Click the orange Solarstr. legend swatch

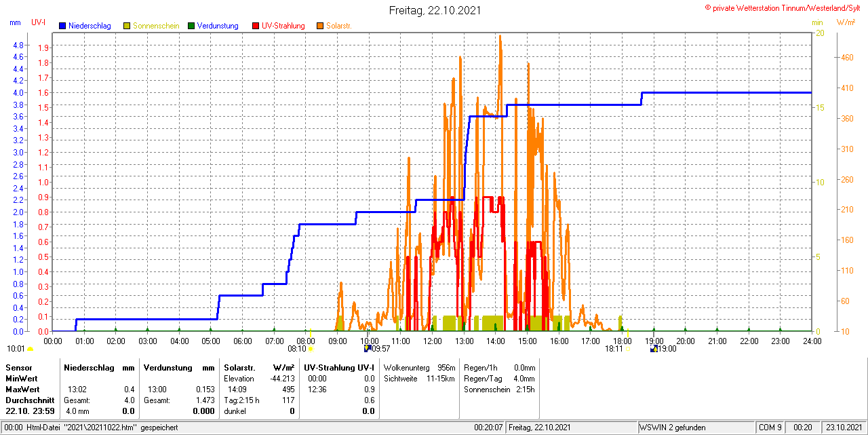[320, 26]
